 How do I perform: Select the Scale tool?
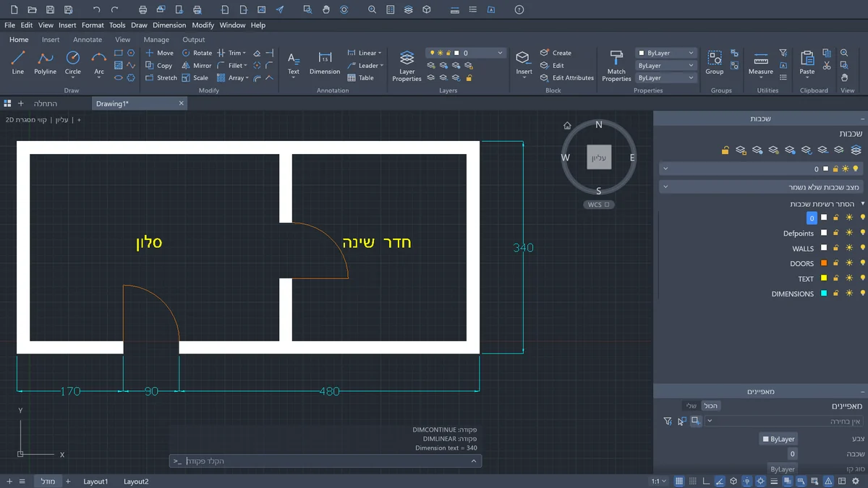click(x=195, y=77)
